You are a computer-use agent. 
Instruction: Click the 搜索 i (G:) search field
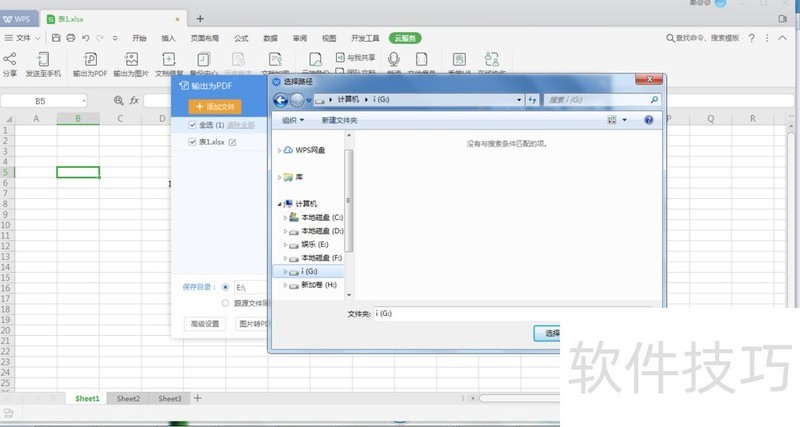[x=602, y=99]
